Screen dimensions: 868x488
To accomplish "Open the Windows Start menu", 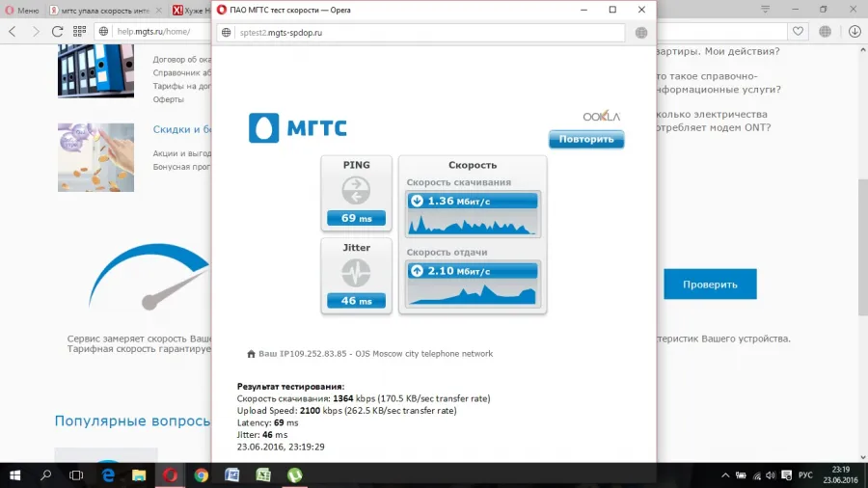I will point(14,475).
